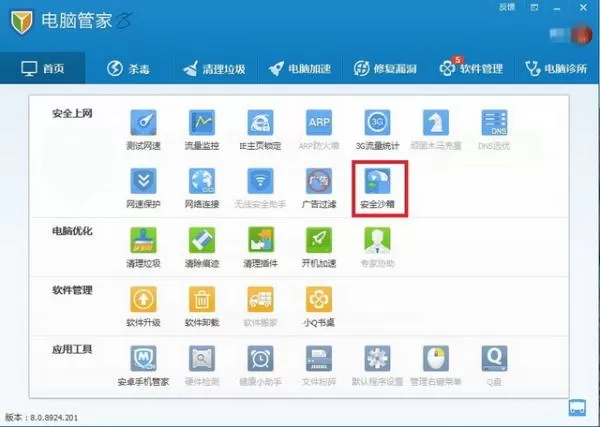The width and height of the screenshot is (600, 427).
Task: Click the green 清理垃圾 broom icon
Action: tap(143, 240)
